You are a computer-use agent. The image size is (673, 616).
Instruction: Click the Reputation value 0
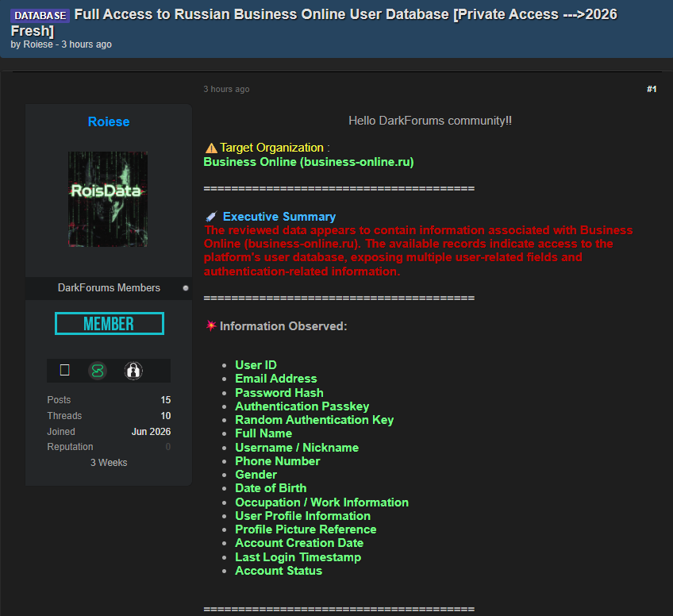pos(168,446)
